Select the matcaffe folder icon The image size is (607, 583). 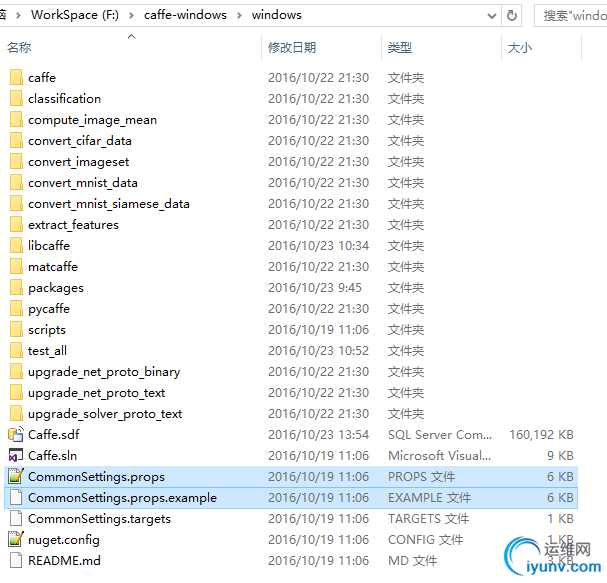point(16,266)
